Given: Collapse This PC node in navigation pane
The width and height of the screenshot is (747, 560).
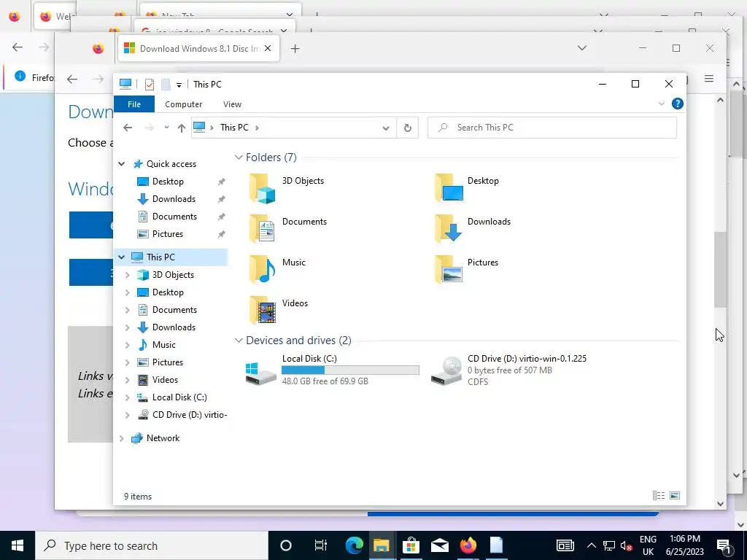Looking at the screenshot, I should 122,257.
